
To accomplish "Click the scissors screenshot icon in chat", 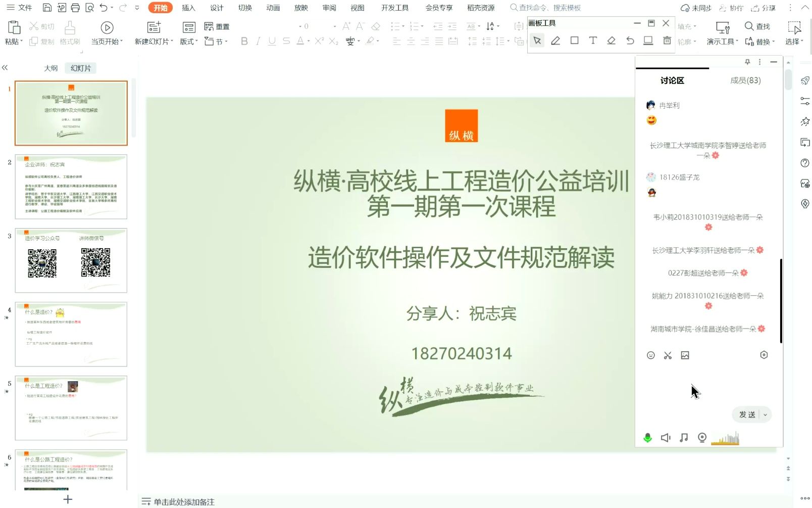I will pos(668,355).
